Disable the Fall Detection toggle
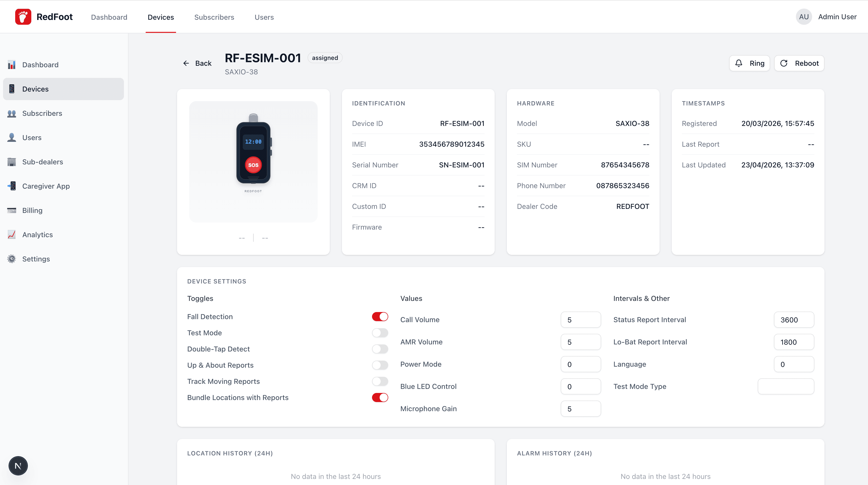868x485 pixels. tap(380, 317)
